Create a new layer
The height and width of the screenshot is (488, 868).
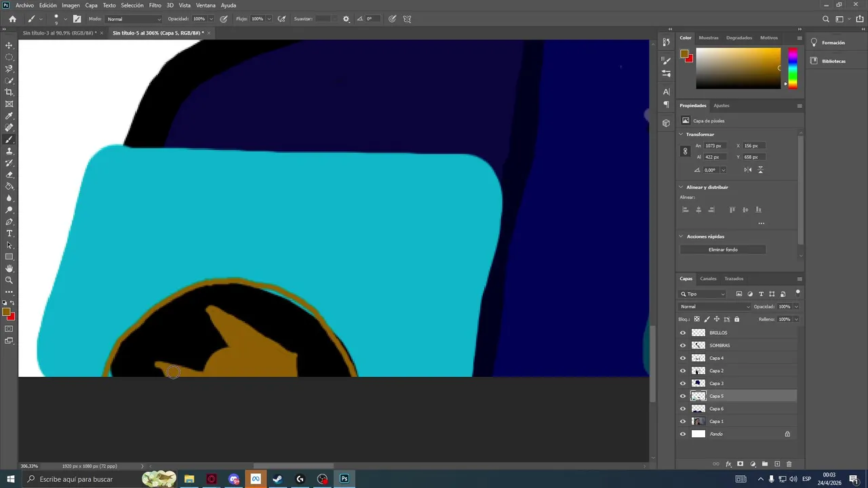(x=777, y=464)
